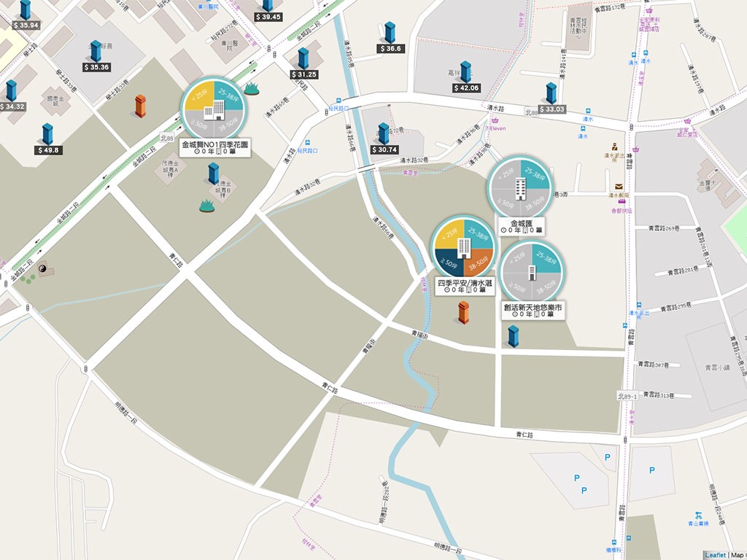747x560 pixels.
Task: Open the $35.36 property marker
Action: [x=96, y=51]
